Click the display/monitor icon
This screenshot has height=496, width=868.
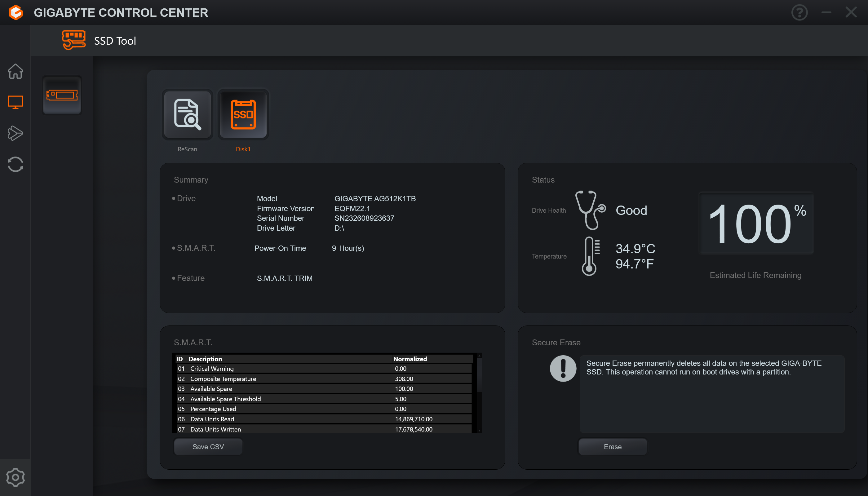15,101
